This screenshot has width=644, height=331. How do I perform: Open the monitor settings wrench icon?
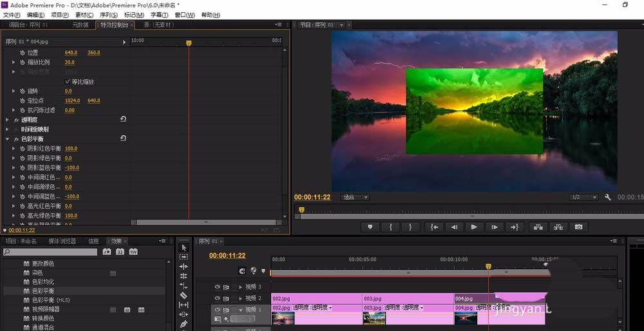pyautogui.click(x=608, y=197)
